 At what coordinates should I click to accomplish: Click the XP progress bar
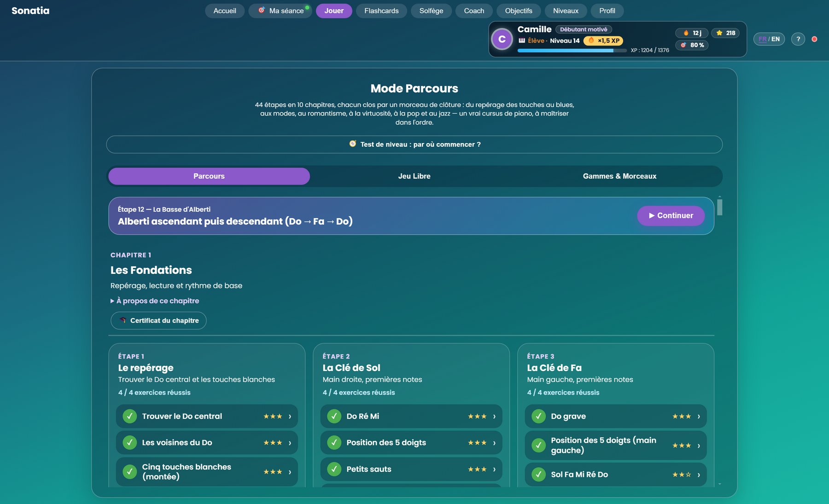(x=572, y=51)
